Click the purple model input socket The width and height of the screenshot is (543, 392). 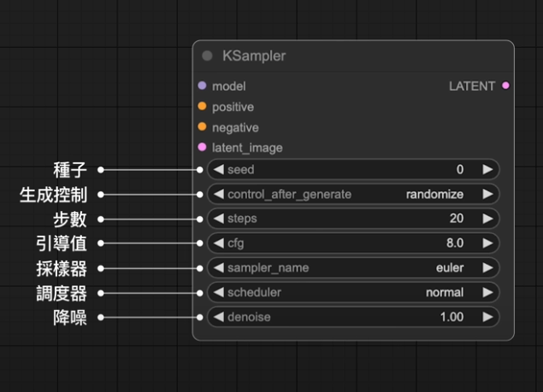click(x=202, y=86)
